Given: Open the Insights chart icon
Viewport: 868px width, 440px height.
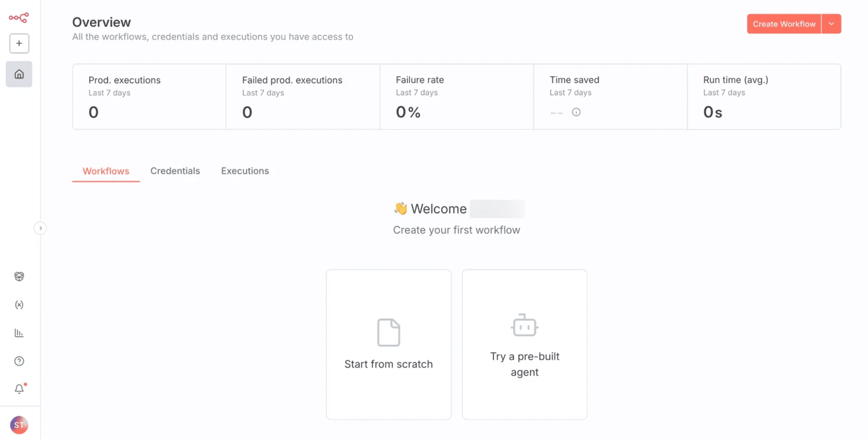Looking at the screenshot, I should coord(19,333).
